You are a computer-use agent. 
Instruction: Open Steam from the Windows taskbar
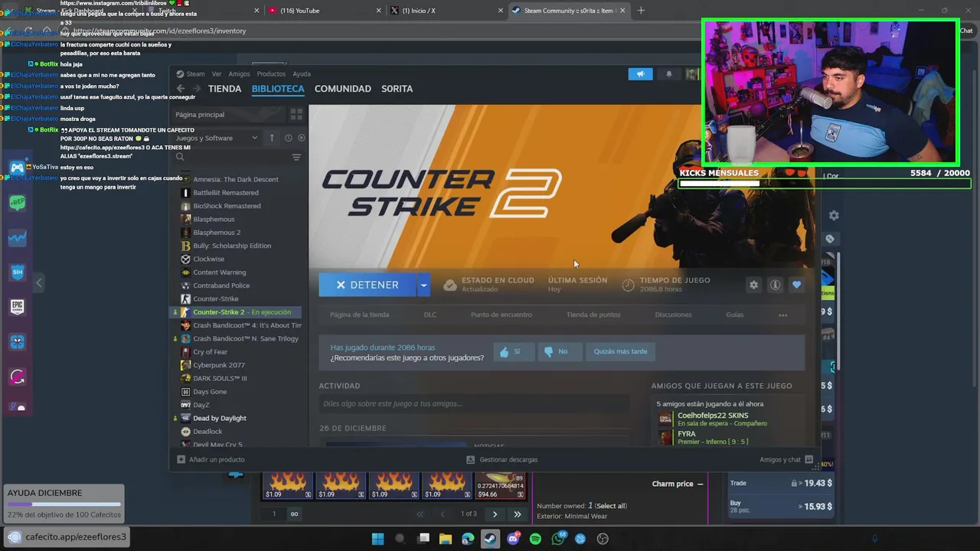(490, 539)
